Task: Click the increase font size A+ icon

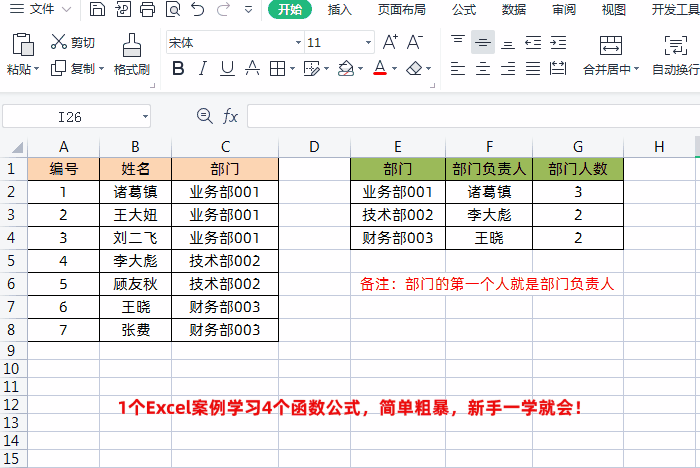Action: [x=390, y=42]
